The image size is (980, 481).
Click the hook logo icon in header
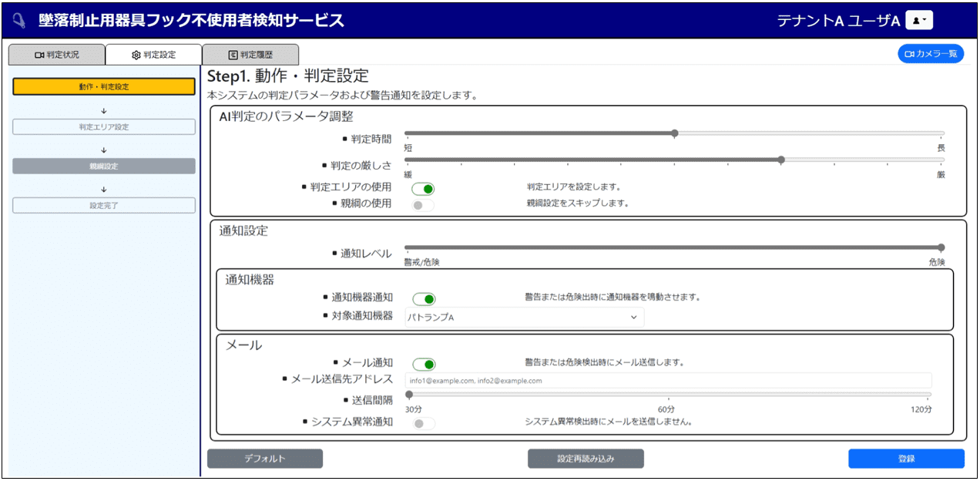[x=19, y=21]
